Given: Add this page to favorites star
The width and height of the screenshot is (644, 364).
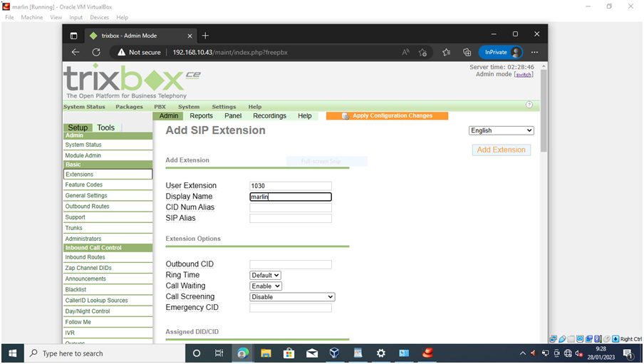Looking at the screenshot, I should click(x=422, y=52).
